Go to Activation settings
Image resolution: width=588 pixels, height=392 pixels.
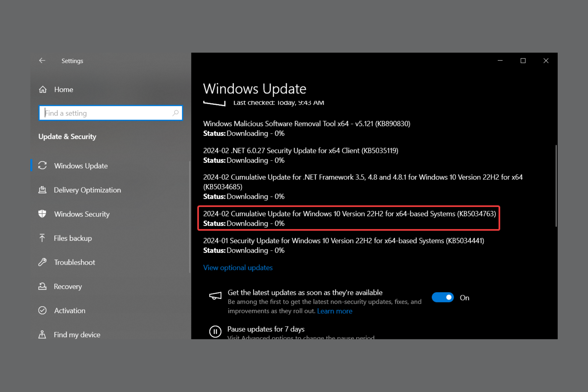pos(70,311)
